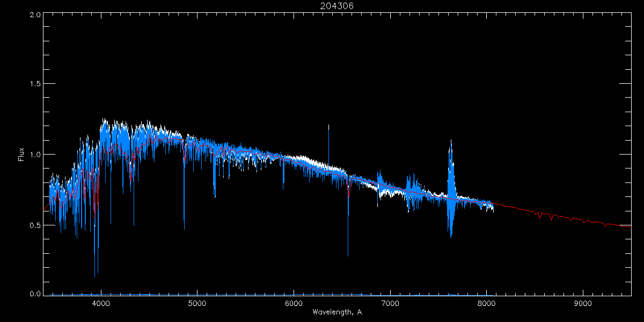644x322 pixels.
Task: Click the Wavelength, A x-axis label
Action: pyautogui.click(x=337, y=312)
